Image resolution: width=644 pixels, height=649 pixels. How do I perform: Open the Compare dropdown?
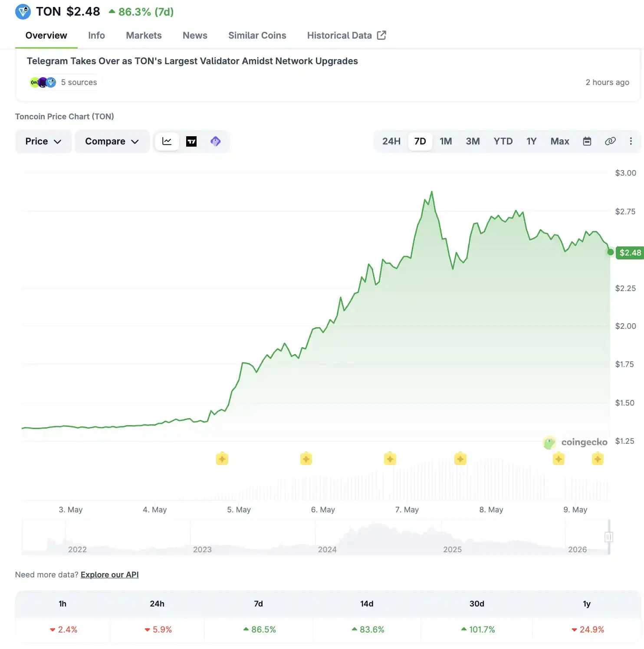coord(112,141)
